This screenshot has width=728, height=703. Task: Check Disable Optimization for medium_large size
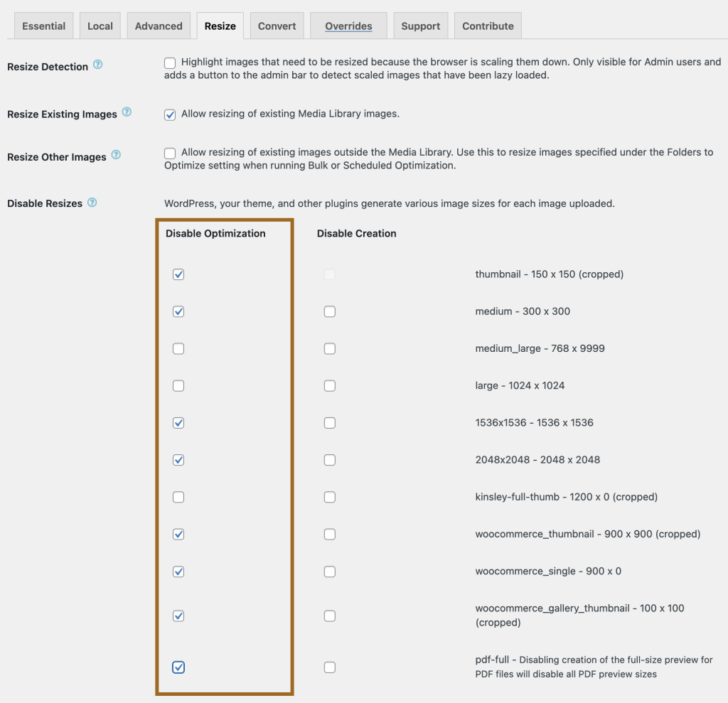(178, 348)
